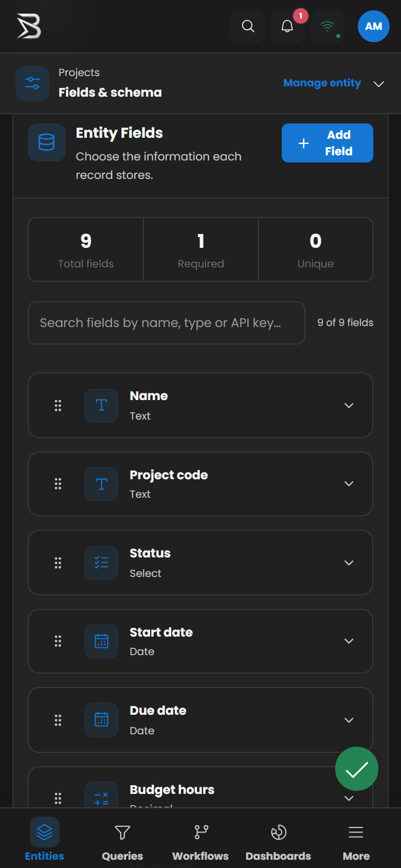Expand the Project code field row
401x868 pixels.
(x=349, y=483)
